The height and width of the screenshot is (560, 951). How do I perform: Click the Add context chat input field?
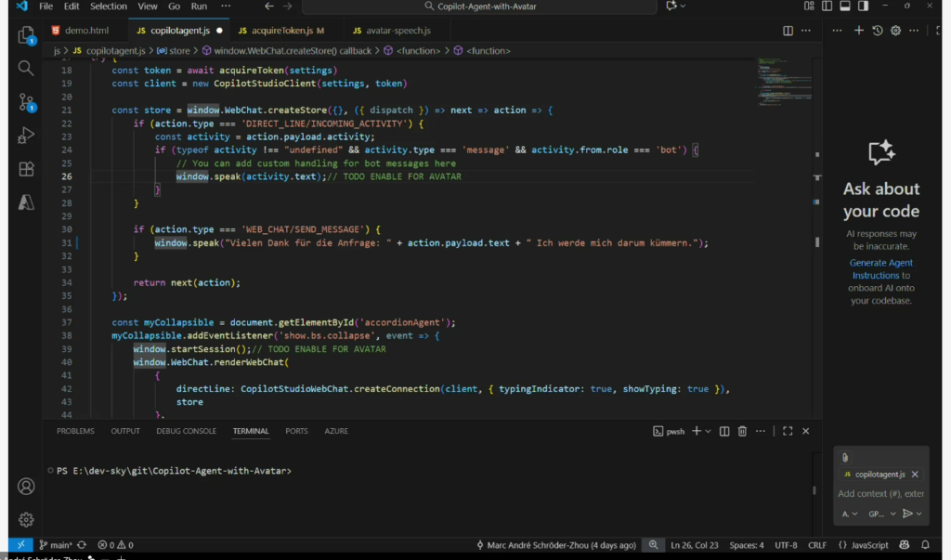[880, 494]
